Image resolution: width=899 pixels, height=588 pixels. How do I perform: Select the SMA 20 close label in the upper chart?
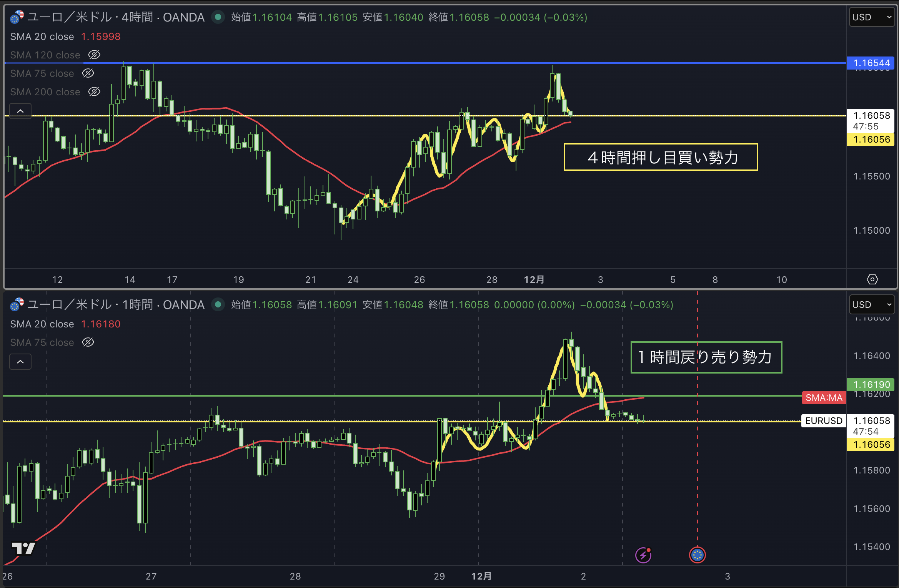pyautogui.click(x=42, y=37)
